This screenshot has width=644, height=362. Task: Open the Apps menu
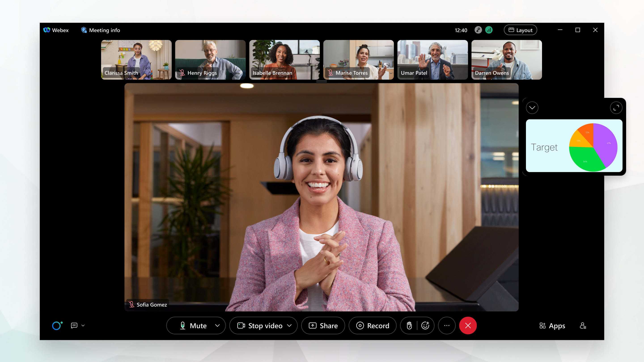click(x=552, y=325)
